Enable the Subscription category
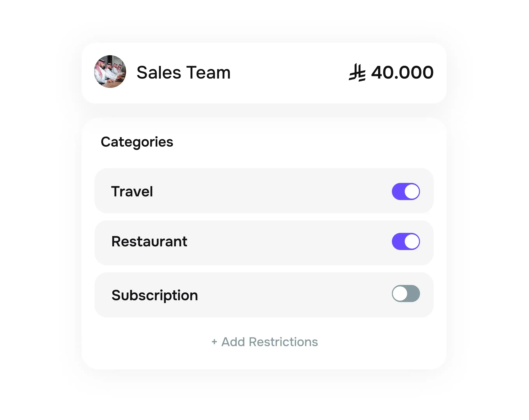Screen dimensions: 529x420 tap(406, 293)
